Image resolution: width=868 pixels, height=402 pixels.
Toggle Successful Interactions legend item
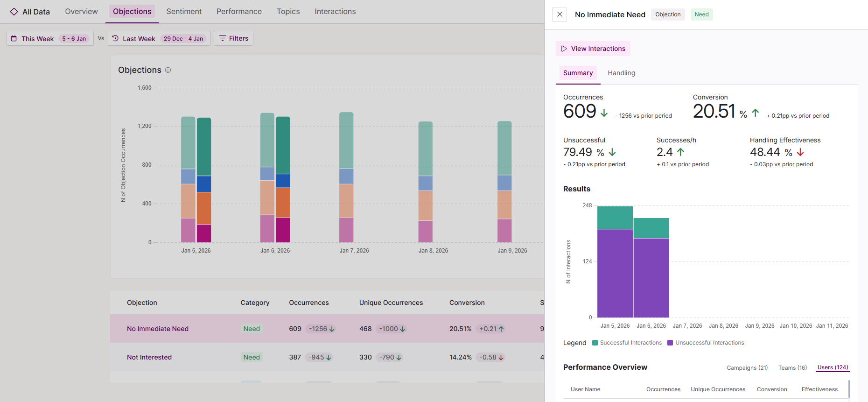627,343
